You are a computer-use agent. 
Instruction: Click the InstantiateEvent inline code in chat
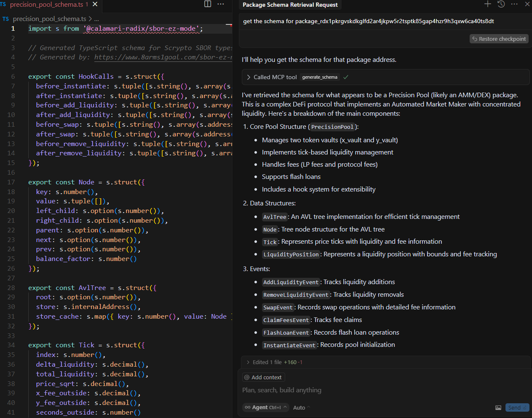coord(289,345)
